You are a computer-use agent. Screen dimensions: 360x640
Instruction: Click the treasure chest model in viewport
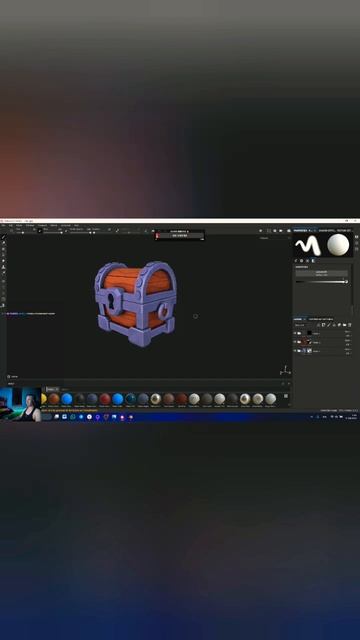[x=136, y=304]
